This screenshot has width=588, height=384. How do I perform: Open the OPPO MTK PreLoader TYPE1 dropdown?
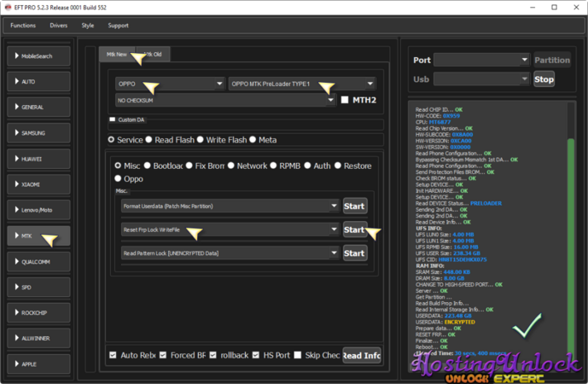302,84
